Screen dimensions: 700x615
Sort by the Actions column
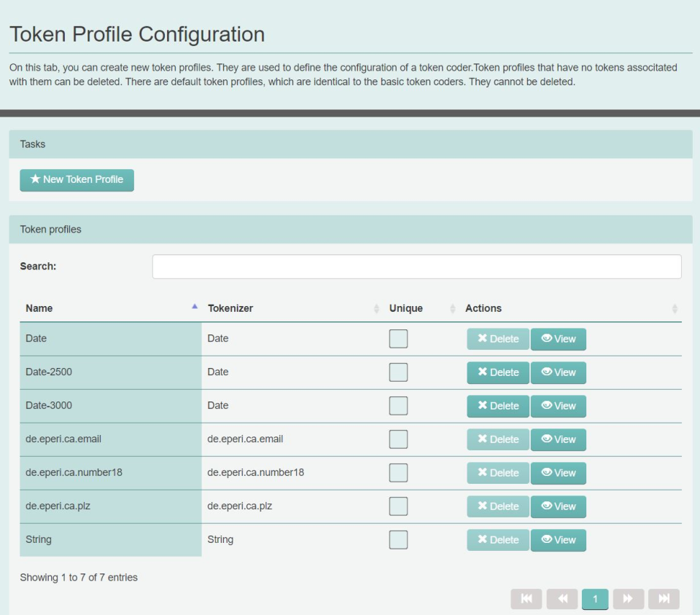click(x=569, y=308)
